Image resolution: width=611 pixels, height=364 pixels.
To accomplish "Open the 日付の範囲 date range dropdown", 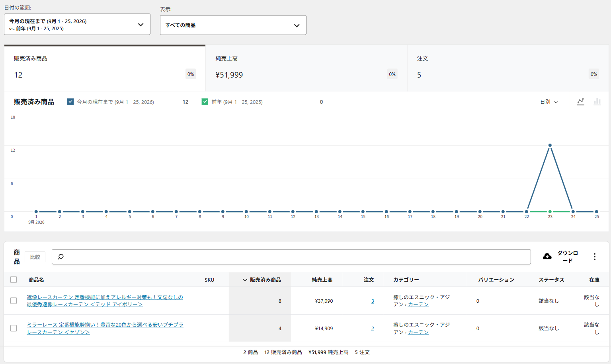I will point(77,24).
